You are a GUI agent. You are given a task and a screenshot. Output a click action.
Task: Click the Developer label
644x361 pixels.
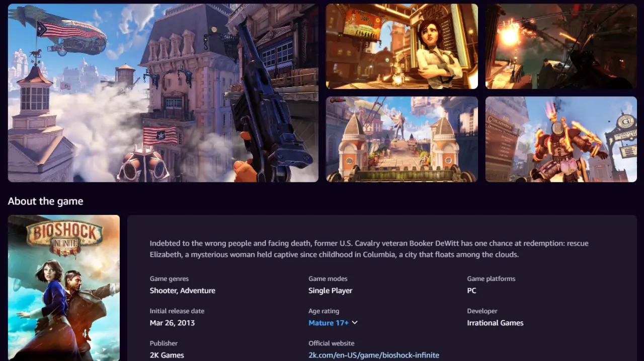[x=482, y=311]
